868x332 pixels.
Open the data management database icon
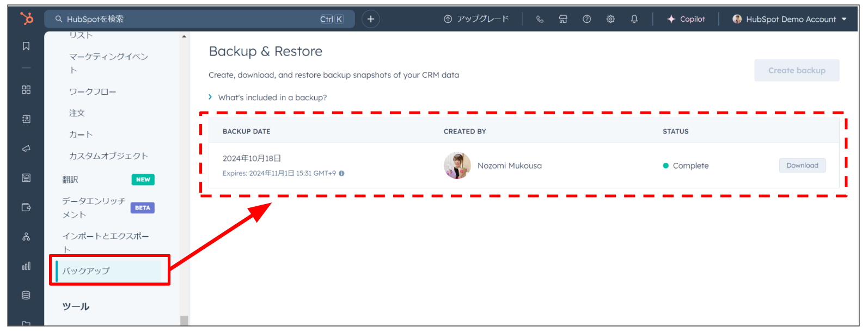coord(26,296)
